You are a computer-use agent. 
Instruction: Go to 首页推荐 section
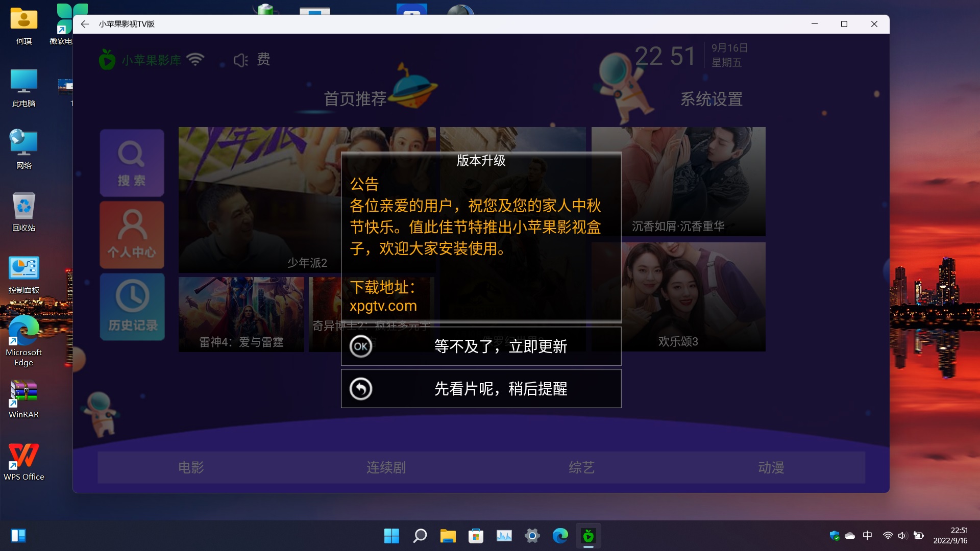point(355,99)
